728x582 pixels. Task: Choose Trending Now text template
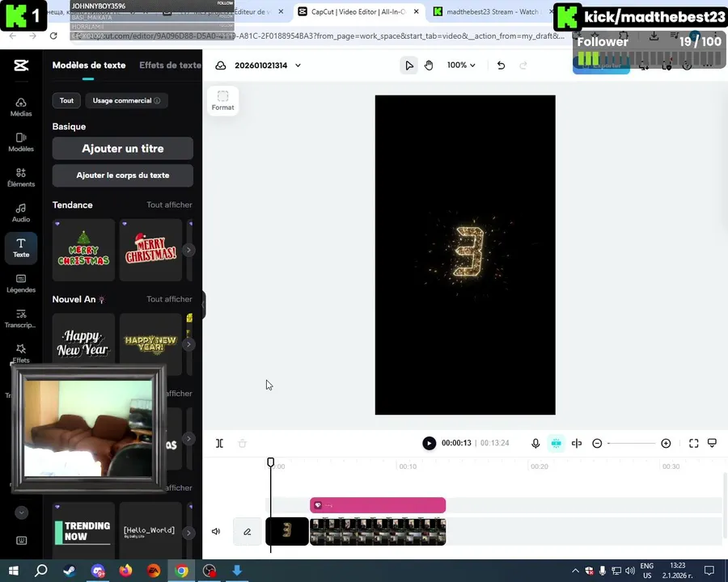pos(83,531)
